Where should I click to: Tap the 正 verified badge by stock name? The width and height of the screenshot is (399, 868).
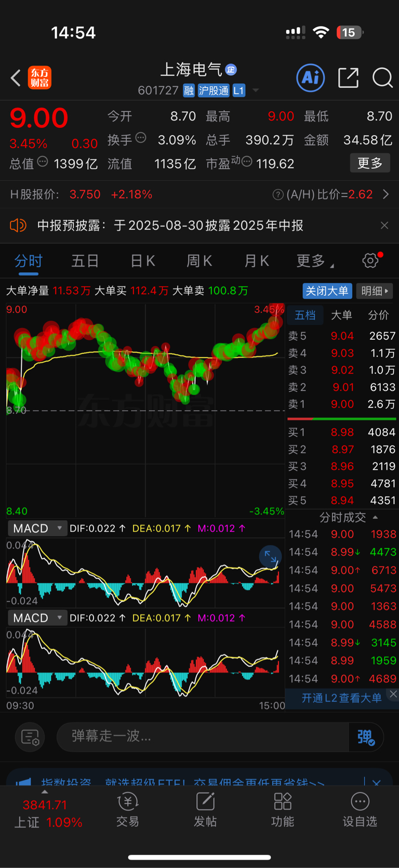(231, 70)
